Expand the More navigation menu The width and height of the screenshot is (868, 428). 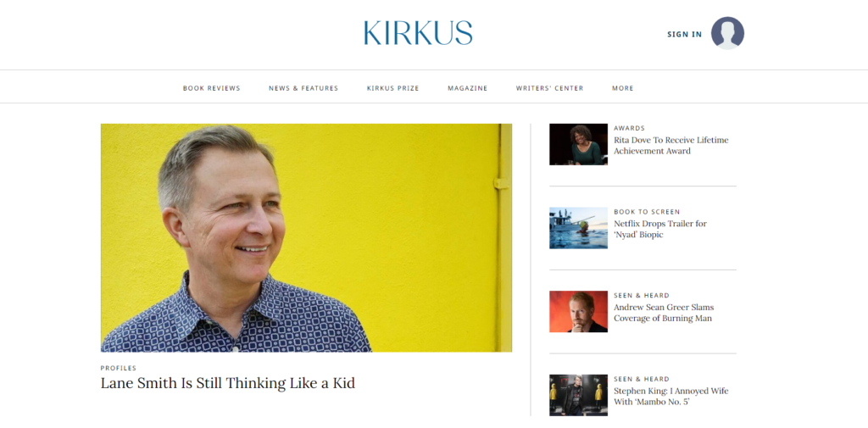623,88
